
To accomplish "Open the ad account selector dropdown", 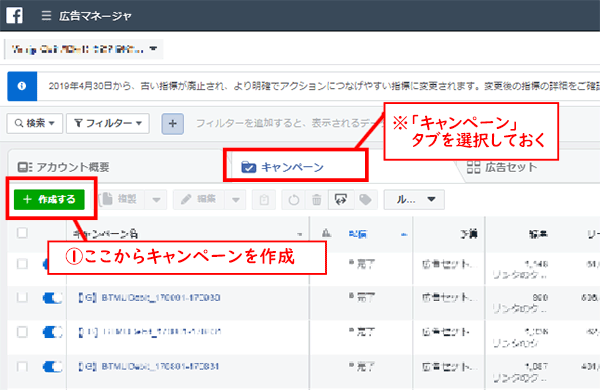I will pyautogui.click(x=83, y=49).
